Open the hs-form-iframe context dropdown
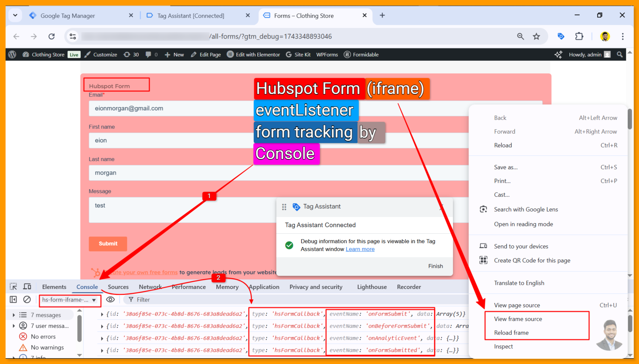 point(69,300)
